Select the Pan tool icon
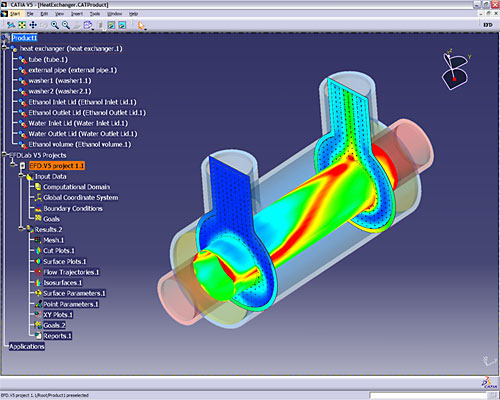 [x=33, y=25]
